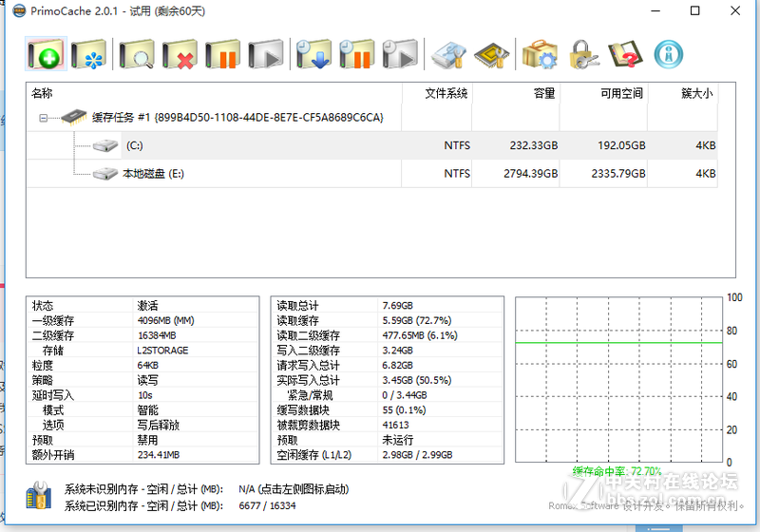Resume deferred write icon

400,54
